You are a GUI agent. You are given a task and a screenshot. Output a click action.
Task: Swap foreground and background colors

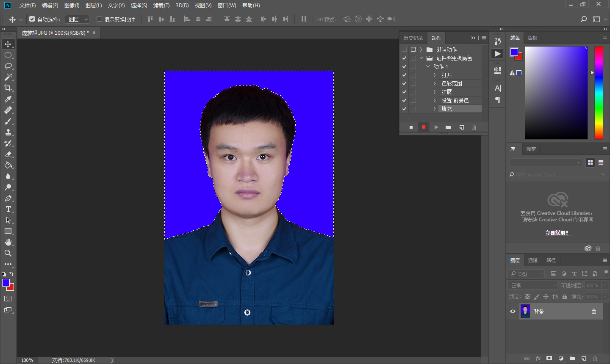11,274
